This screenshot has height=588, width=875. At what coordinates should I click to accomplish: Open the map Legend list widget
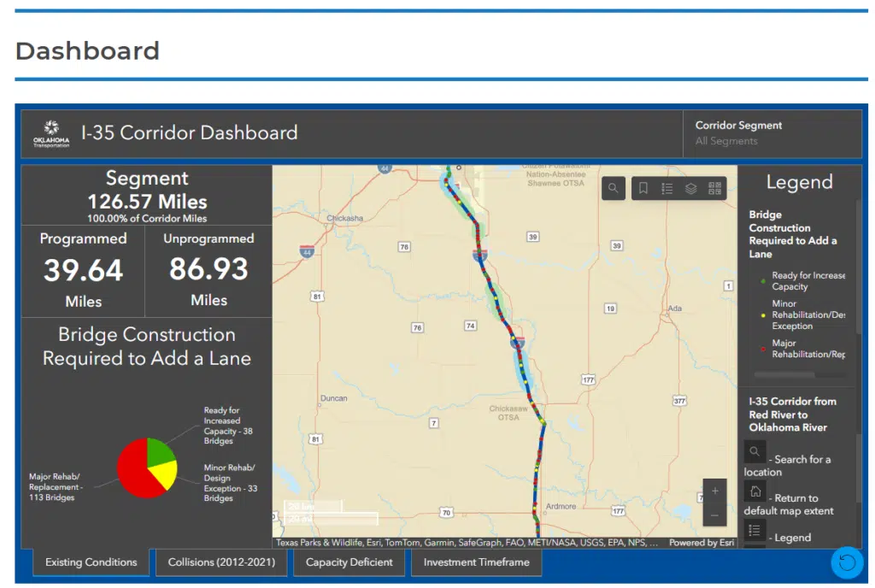point(668,188)
